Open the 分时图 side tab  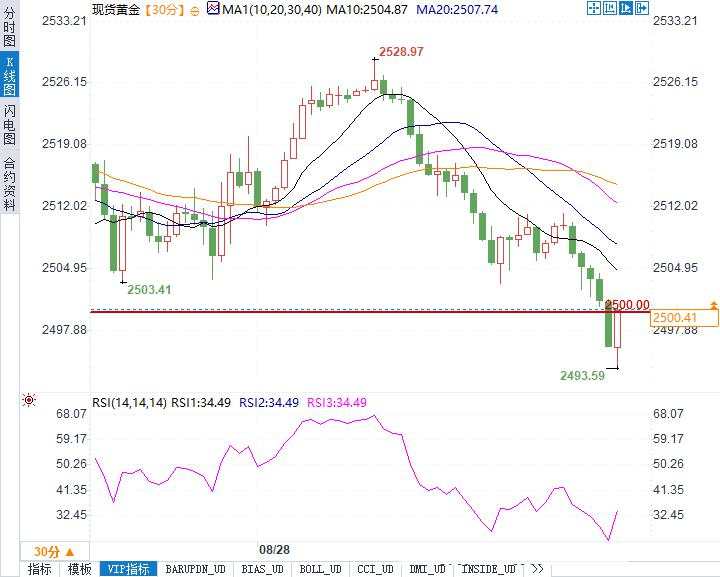pyautogui.click(x=9, y=26)
